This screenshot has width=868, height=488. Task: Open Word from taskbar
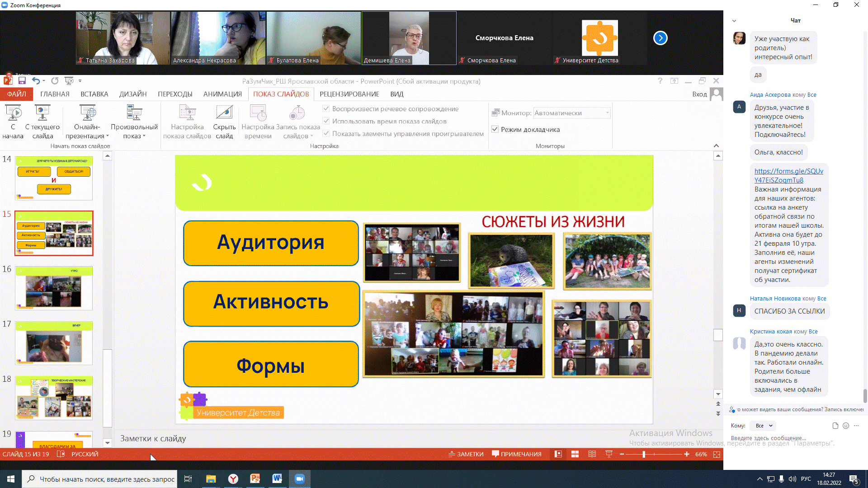point(277,479)
